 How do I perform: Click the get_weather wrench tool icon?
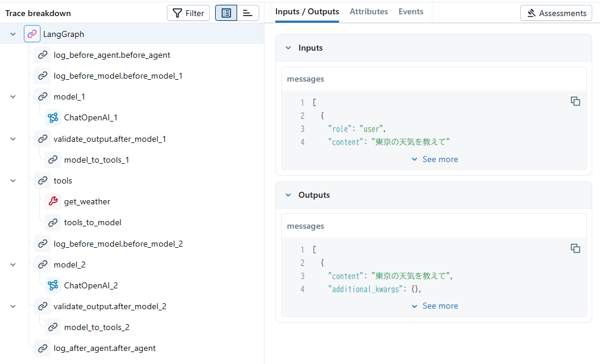[x=53, y=201]
